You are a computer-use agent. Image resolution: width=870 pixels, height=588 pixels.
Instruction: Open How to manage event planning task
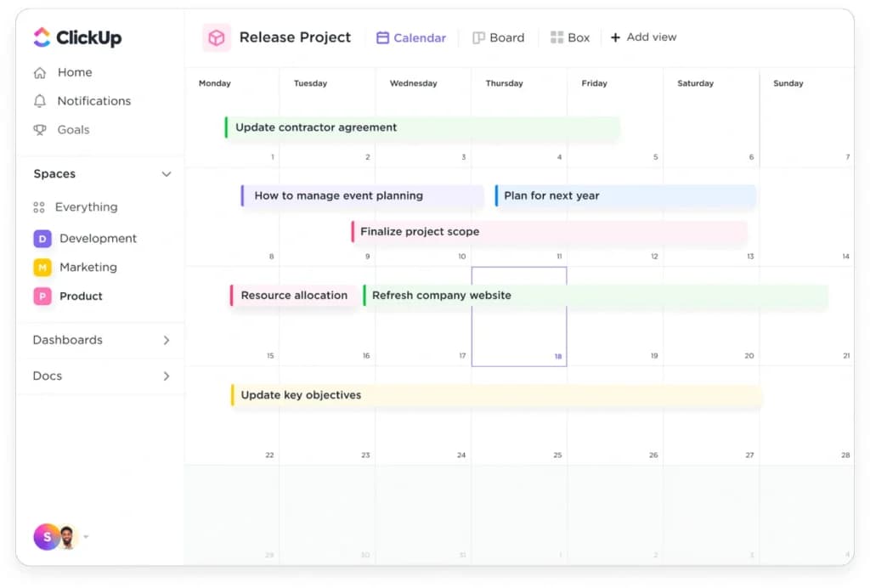click(x=362, y=195)
